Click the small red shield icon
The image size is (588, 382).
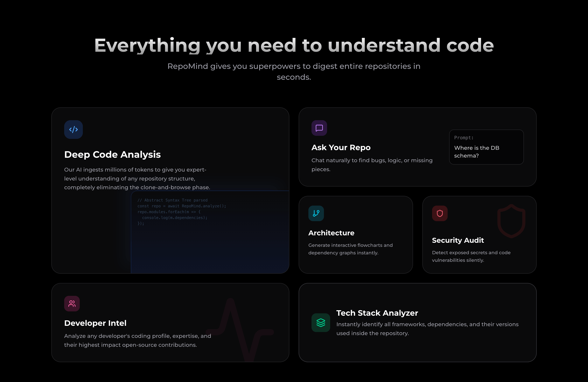(439, 213)
